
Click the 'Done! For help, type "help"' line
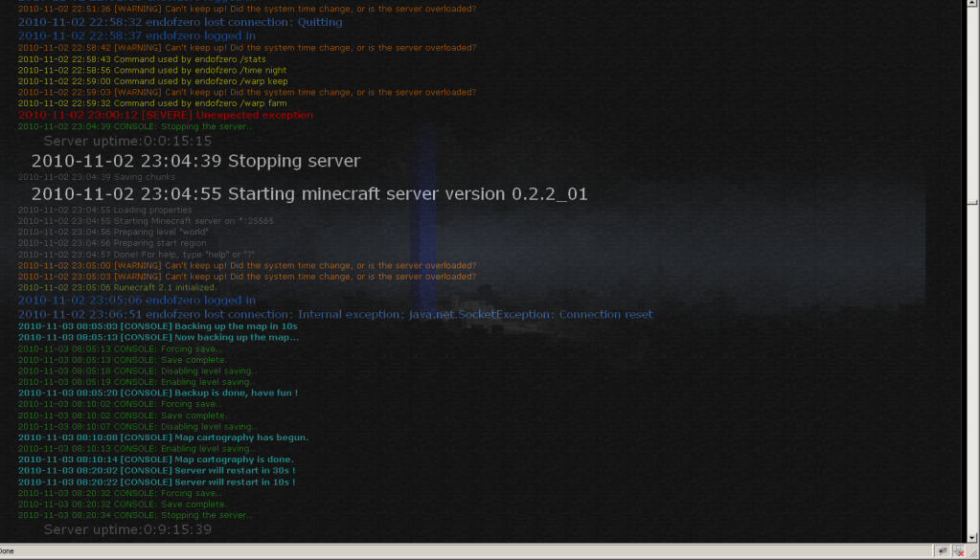click(x=136, y=254)
